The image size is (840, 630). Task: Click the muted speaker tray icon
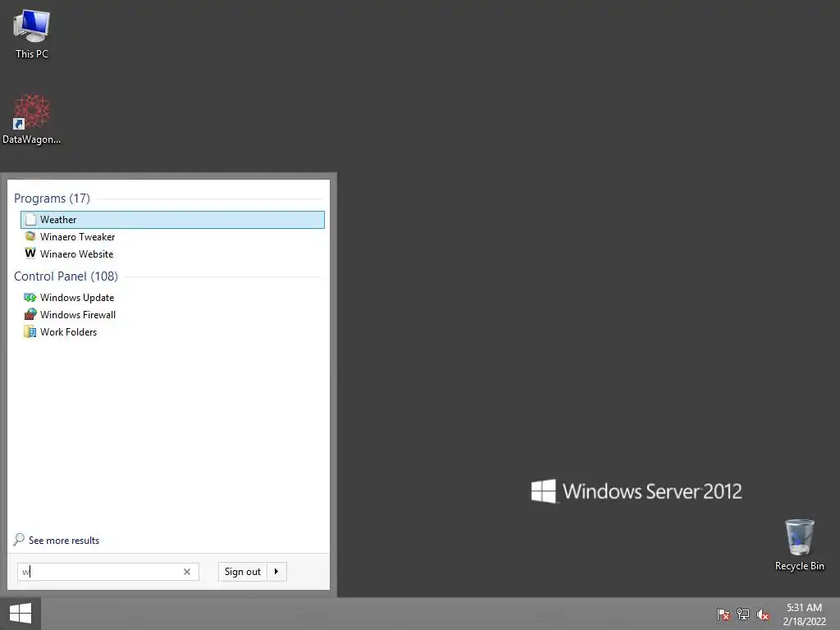(763, 614)
